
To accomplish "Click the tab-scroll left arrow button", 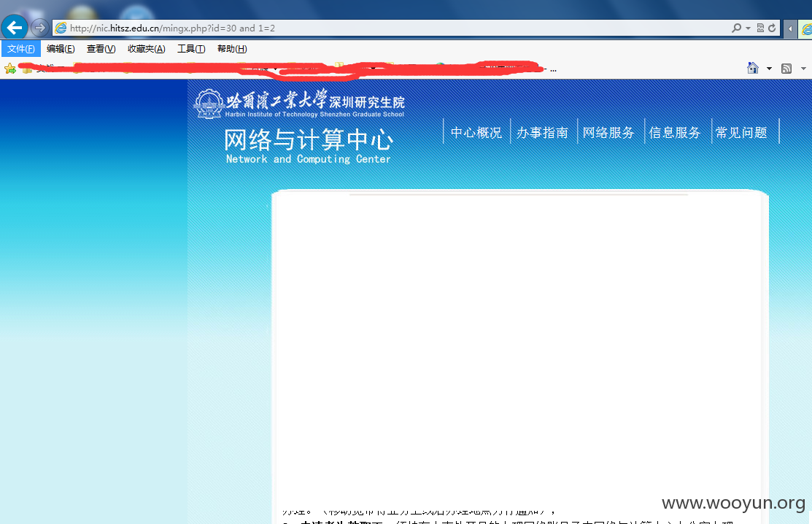I will 789,28.
